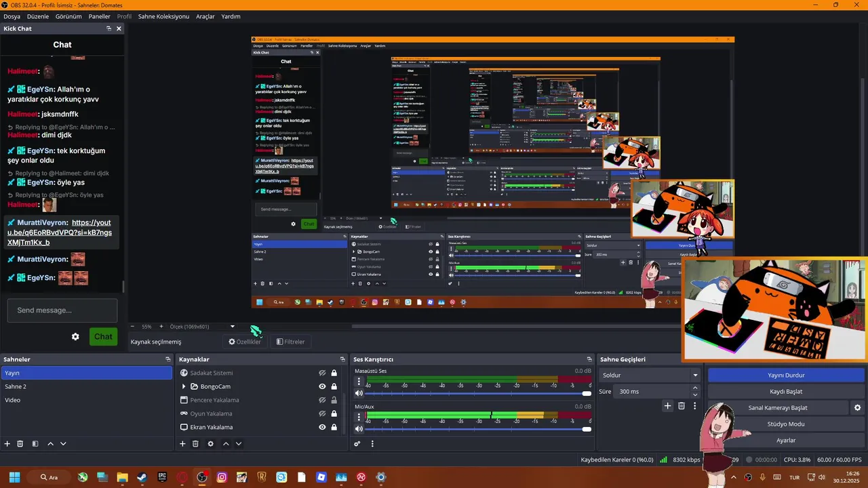868x488 pixels.
Task: Undock the Ses Karıştırıcı panel
Action: (589, 359)
